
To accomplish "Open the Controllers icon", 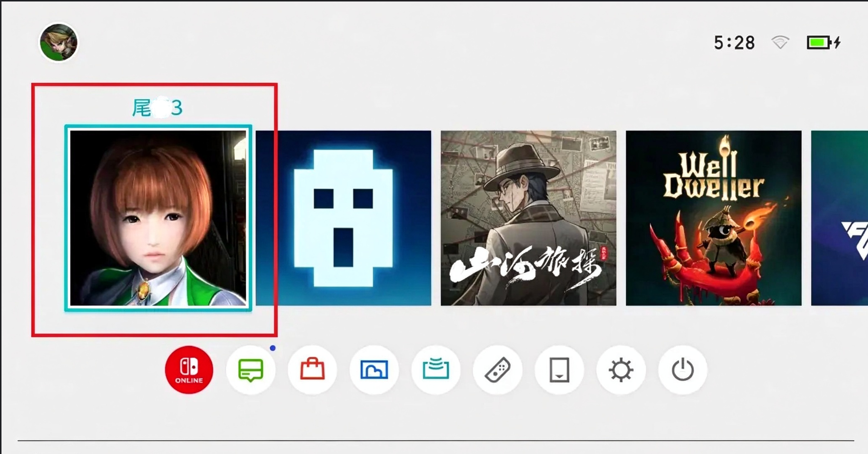I will pos(497,370).
